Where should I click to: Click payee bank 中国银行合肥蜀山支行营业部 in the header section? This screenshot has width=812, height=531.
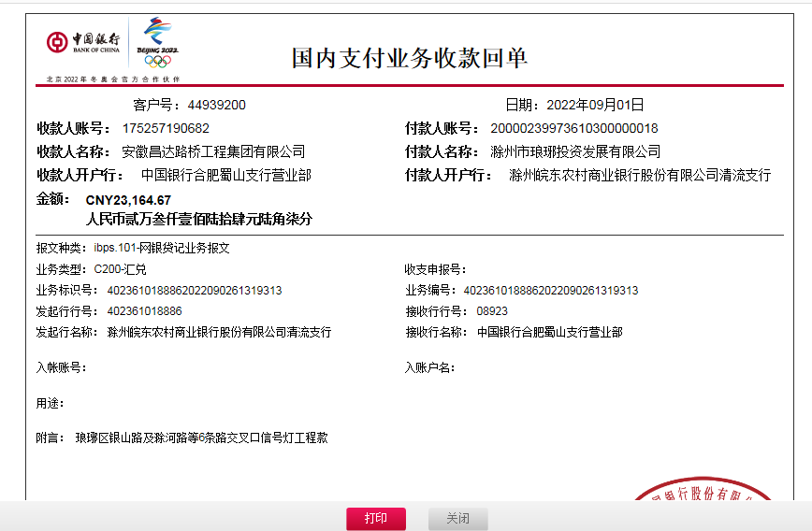225,175
